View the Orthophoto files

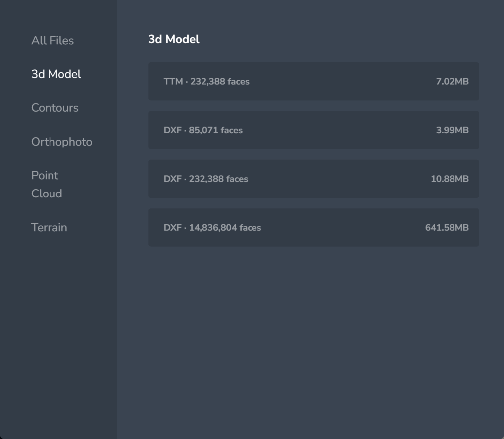[61, 142]
